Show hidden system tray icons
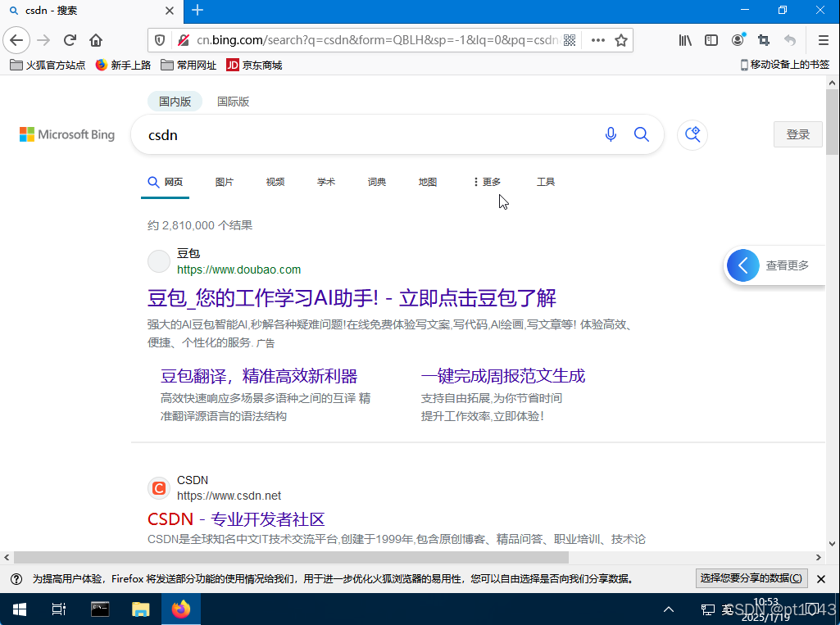 (669, 609)
